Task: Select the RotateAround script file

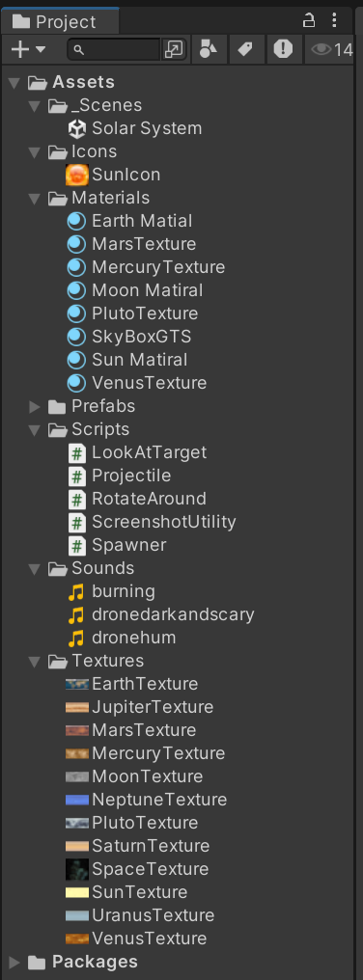Action: click(x=137, y=499)
